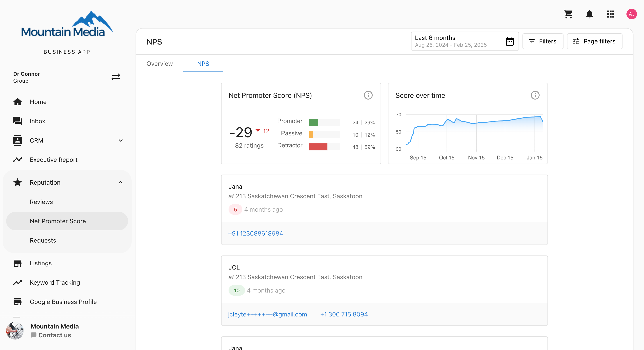Click the Promoter 29% value
Screen dimensions: 644x350
(x=370, y=123)
